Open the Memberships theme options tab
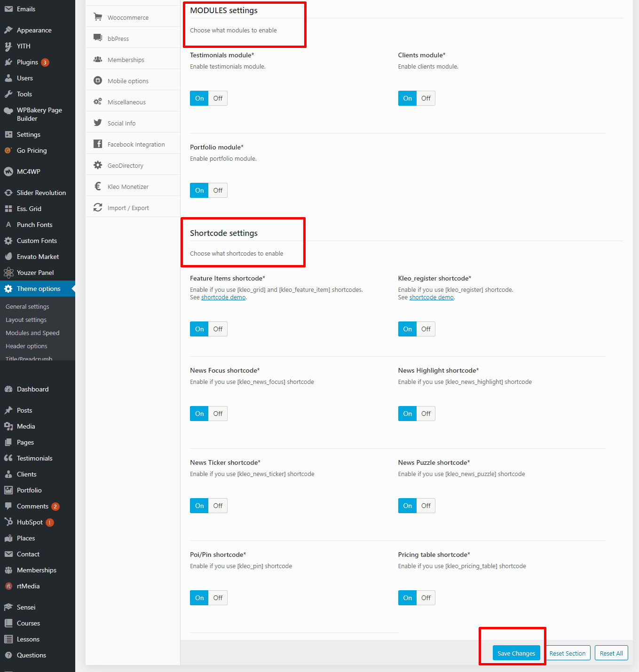This screenshot has width=639, height=672. coord(133,60)
